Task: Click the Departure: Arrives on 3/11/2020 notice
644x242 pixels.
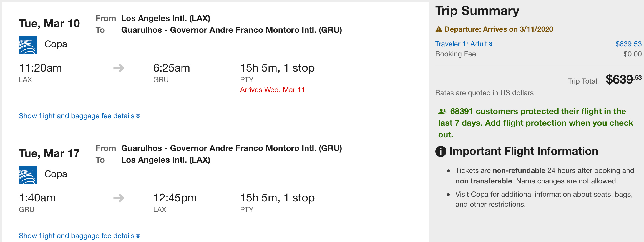Action: (x=499, y=29)
